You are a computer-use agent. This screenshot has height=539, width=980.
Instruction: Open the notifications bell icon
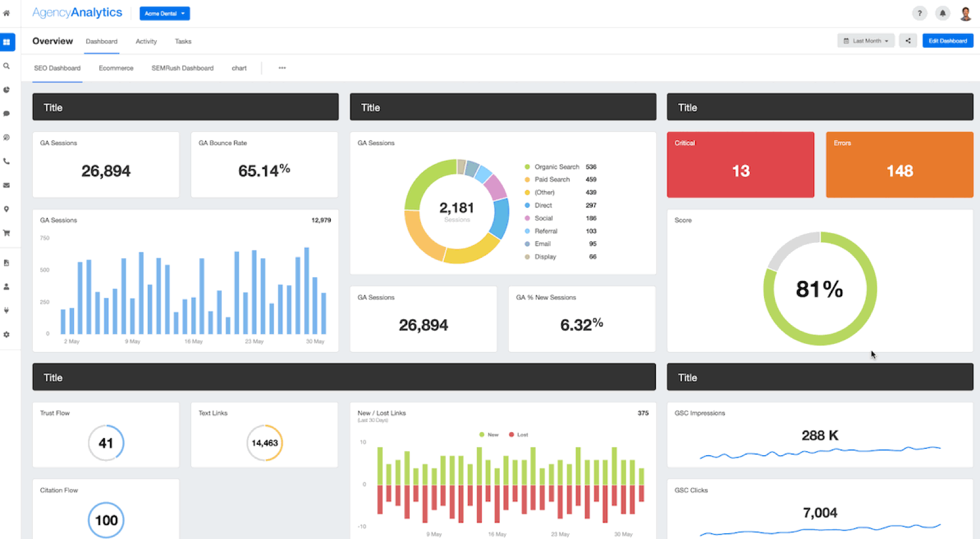coord(943,13)
